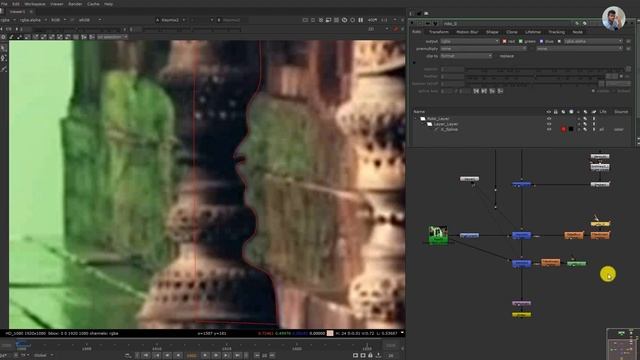The height and width of the screenshot is (360, 640).
Task: Toggle the green channel checkbox
Action: 521,41
